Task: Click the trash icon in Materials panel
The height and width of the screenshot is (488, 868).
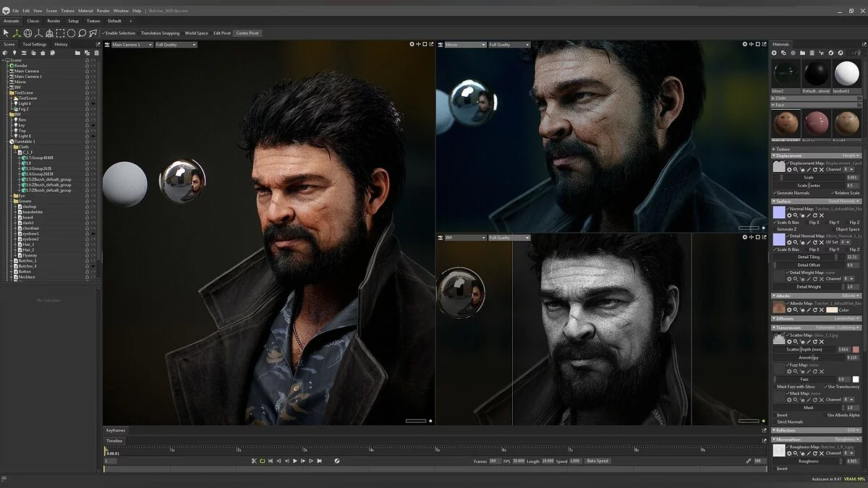Action: coord(812,53)
